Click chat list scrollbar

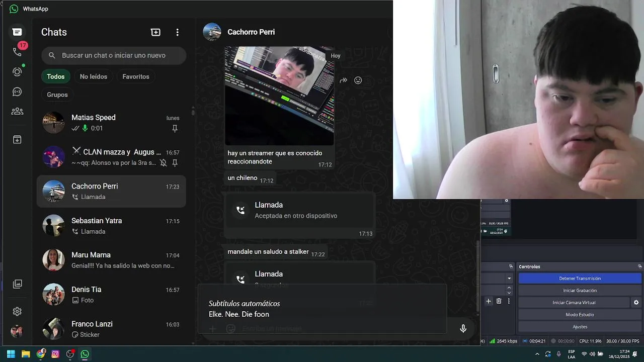(193, 112)
